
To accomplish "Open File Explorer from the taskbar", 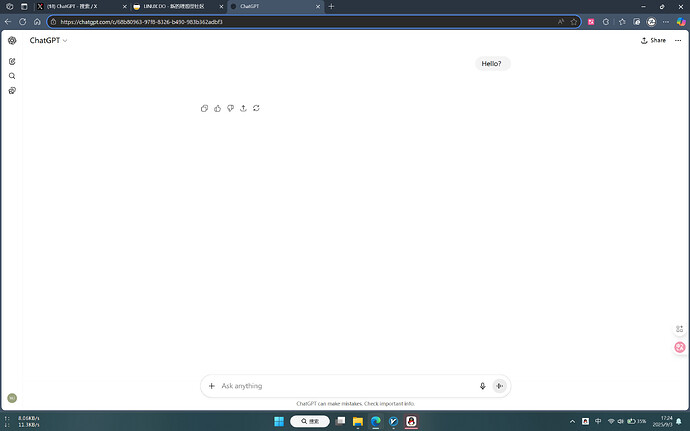I will pos(358,421).
